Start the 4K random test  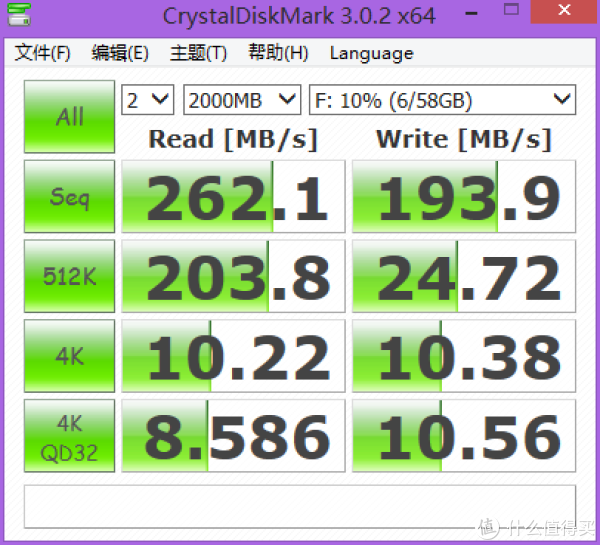tap(69, 356)
